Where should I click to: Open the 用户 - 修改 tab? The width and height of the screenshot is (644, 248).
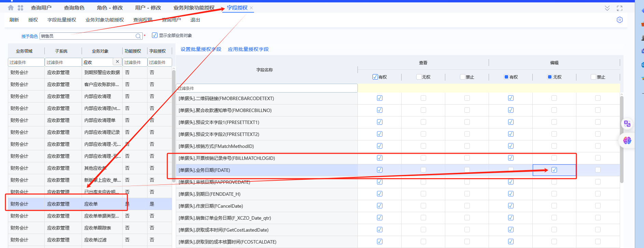point(148,8)
